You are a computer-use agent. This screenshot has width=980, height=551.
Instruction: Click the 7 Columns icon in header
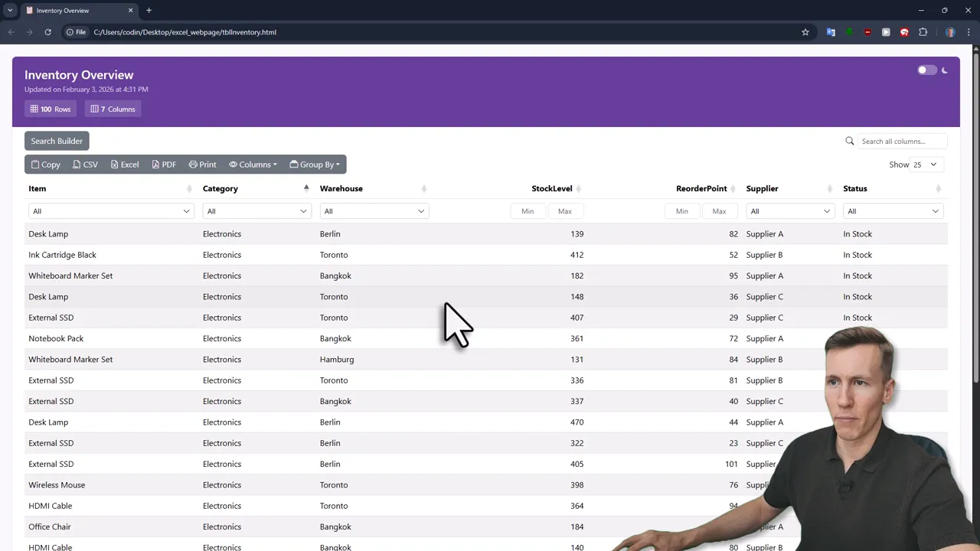[94, 109]
